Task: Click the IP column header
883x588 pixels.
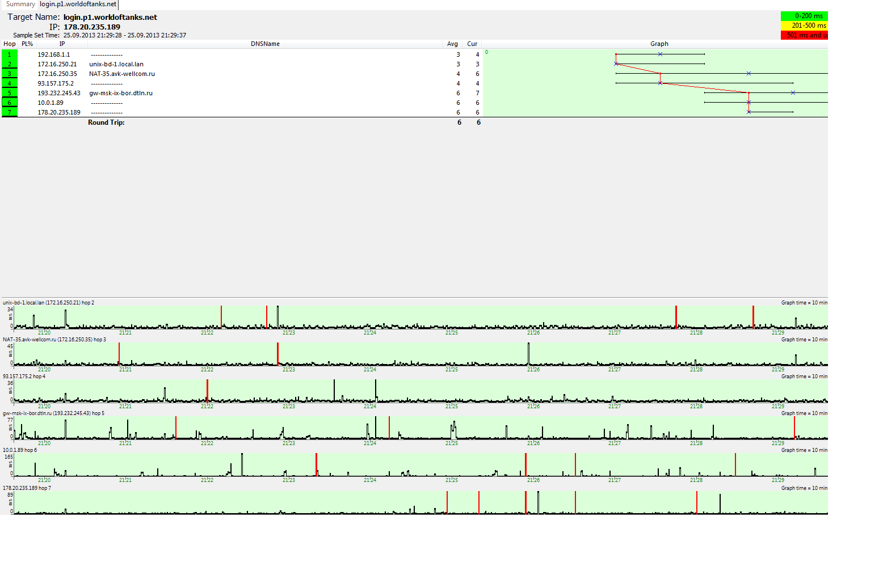Action: [x=62, y=44]
